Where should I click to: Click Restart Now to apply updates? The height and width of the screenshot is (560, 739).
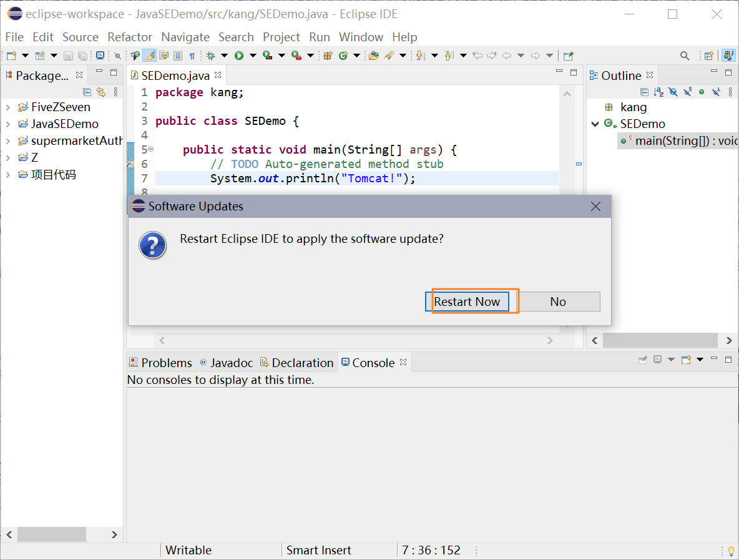[x=467, y=302]
